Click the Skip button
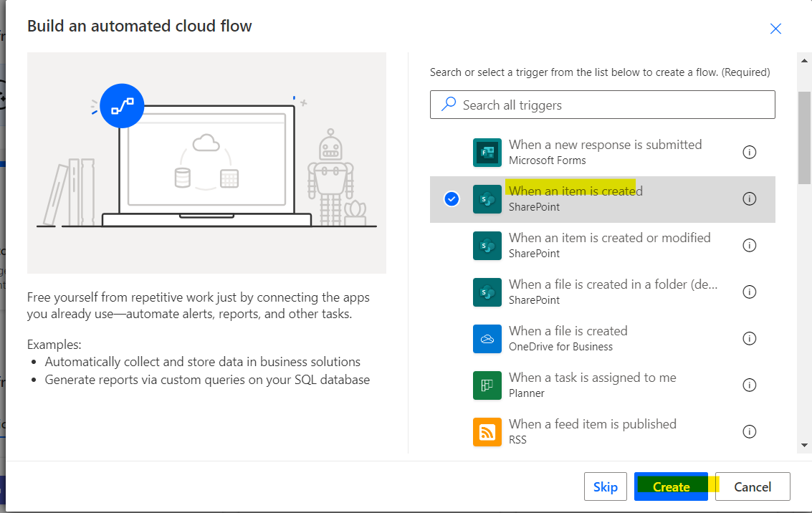 tap(606, 486)
